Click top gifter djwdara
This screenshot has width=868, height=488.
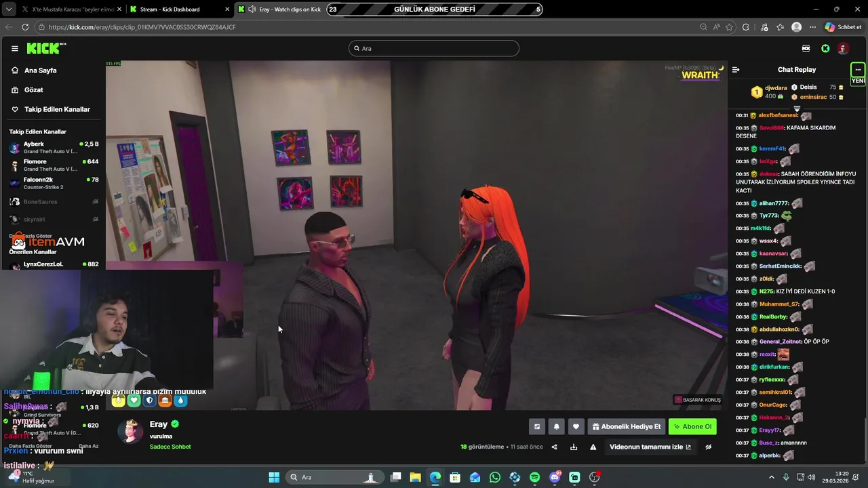pos(776,88)
